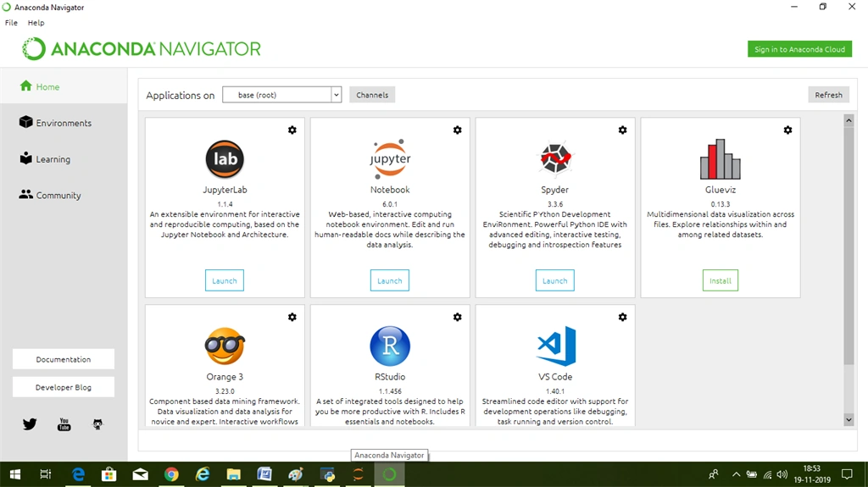Screen dimensions: 868x487
Task: Open File Explorer from the taskbar
Action: coord(234,474)
